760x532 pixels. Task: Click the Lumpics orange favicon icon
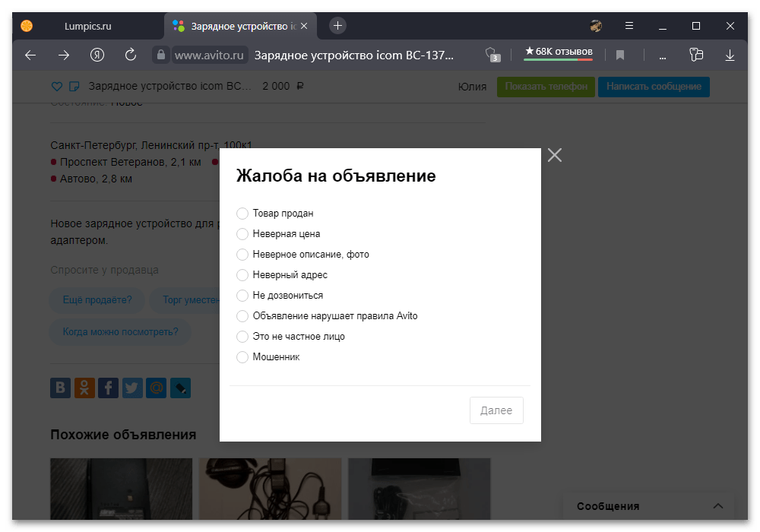pos(27,26)
